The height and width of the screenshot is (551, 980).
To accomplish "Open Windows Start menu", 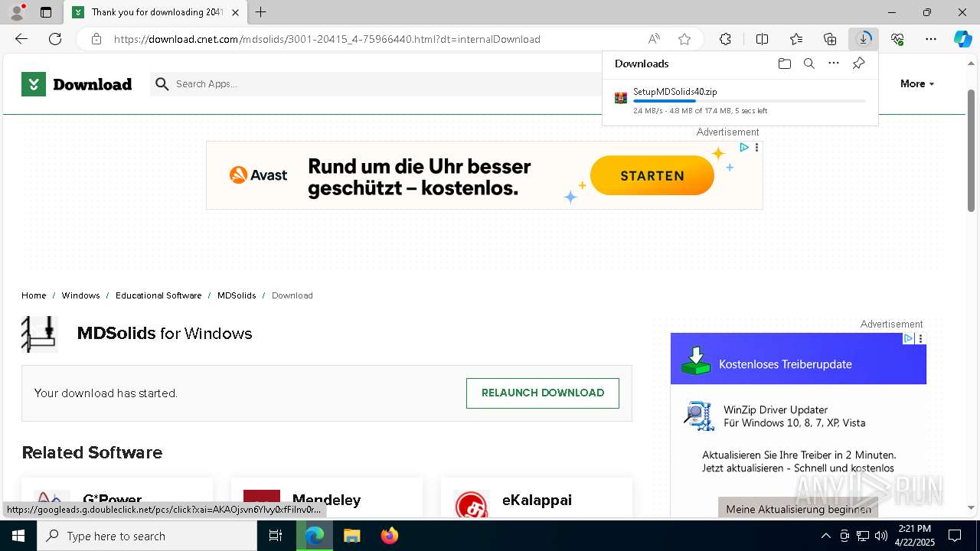I will click(x=18, y=536).
